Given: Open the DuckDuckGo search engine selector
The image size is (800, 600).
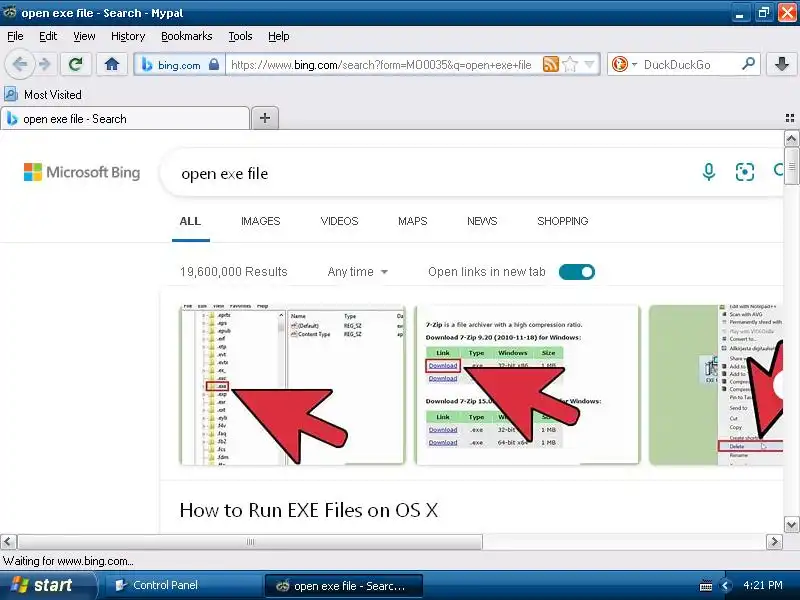Looking at the screenshot, I should 624,64.
